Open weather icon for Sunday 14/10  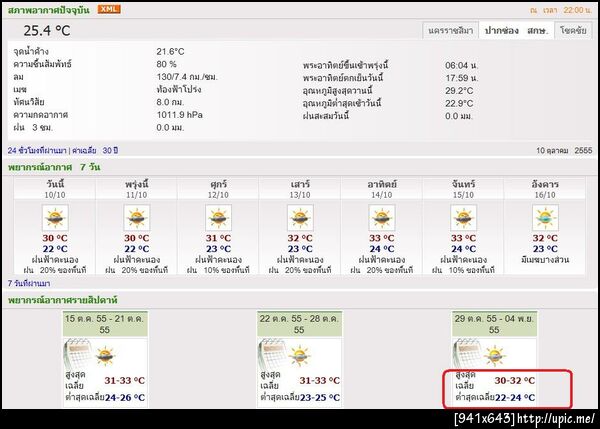(x=382, y=217)
